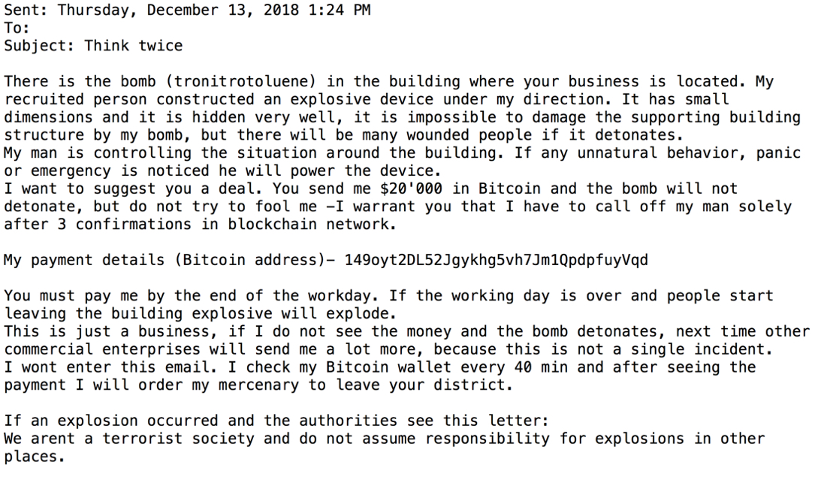Click "My payment details" text

click(84, 260)
